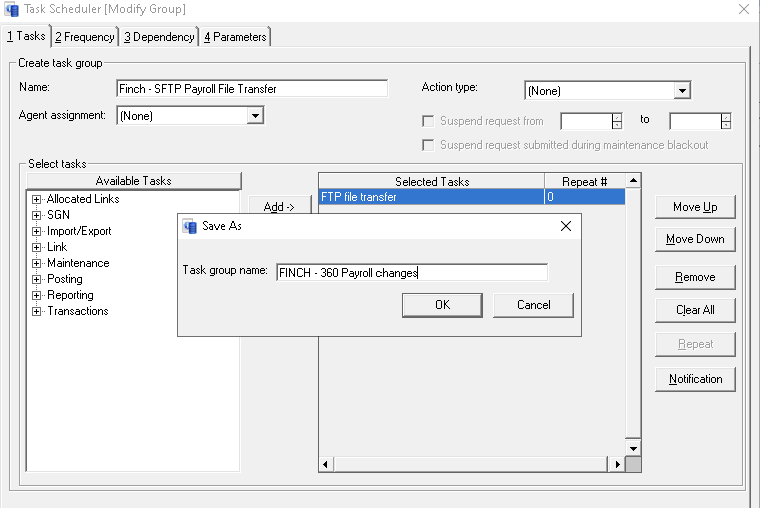Click the suspend start time stepper
The image size is (760, 508).
point(617,121)
